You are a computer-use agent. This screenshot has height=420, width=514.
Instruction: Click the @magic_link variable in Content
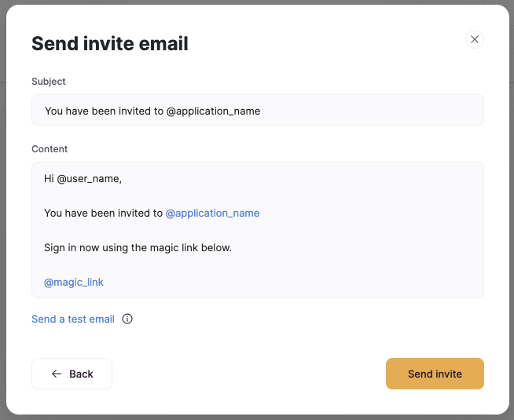74,282
